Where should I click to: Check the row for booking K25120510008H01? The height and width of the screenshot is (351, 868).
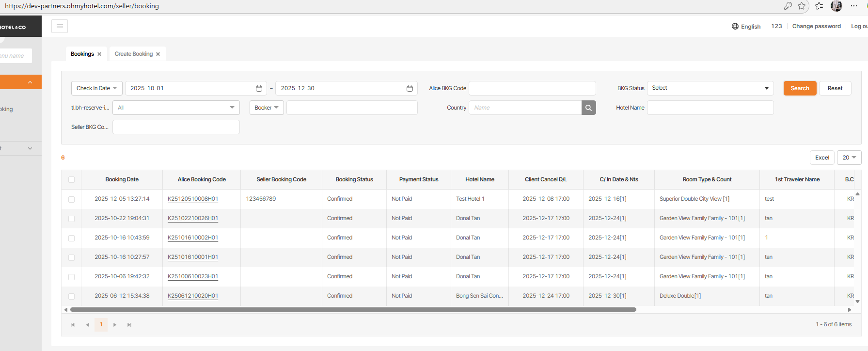tap(72, 199)
